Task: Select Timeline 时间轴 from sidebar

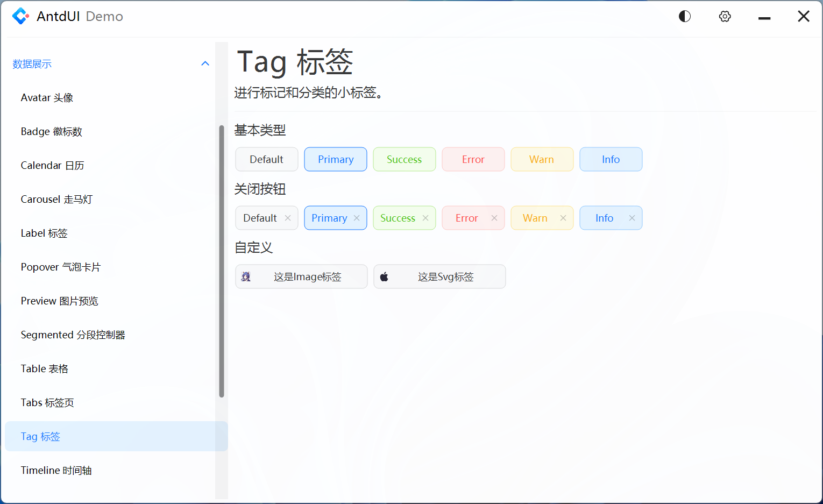Action: (x=56, y=470)
